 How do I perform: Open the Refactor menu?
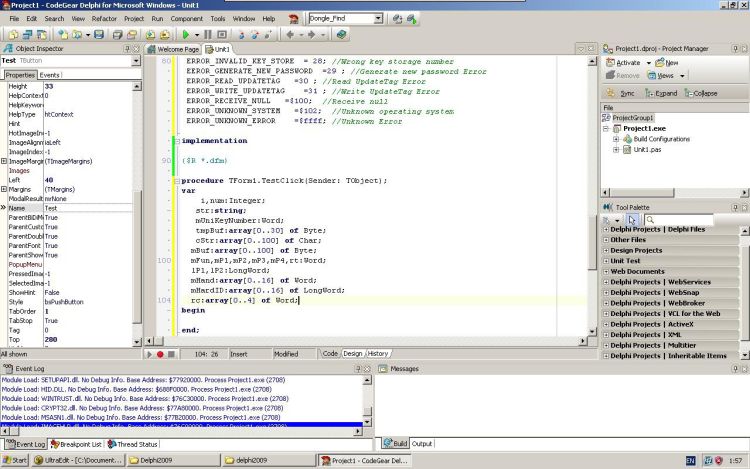[104, 19]
